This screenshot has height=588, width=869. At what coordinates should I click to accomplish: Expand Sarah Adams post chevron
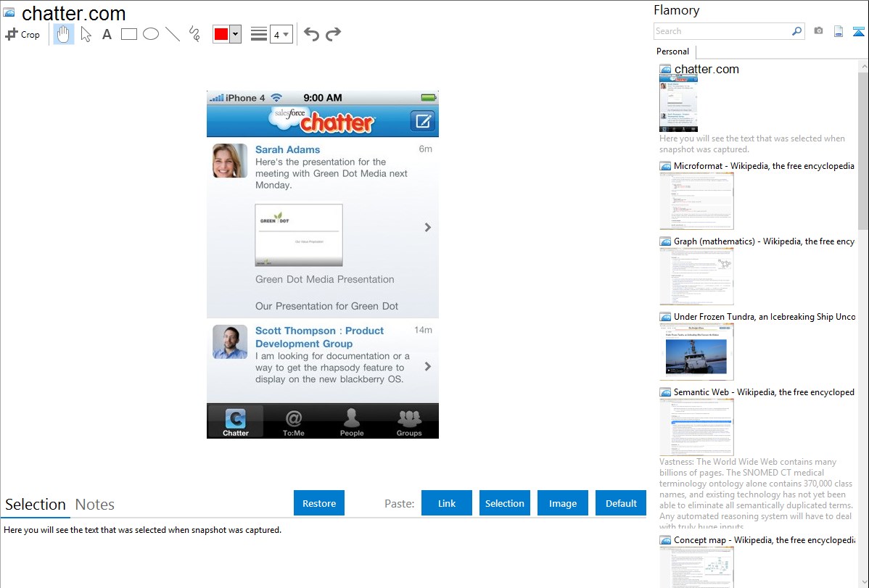coord(427,227)
